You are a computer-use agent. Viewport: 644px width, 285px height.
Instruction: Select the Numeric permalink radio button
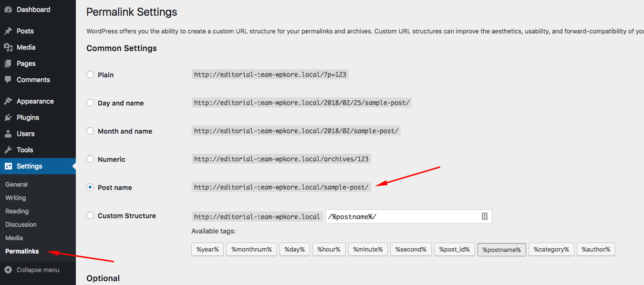90,159
